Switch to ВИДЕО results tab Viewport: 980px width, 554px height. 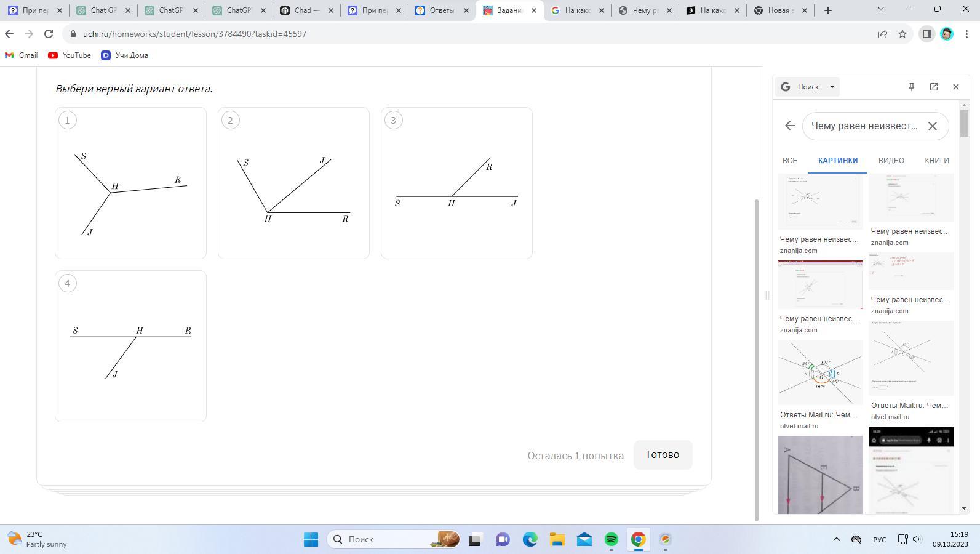(x=891, y=161)
